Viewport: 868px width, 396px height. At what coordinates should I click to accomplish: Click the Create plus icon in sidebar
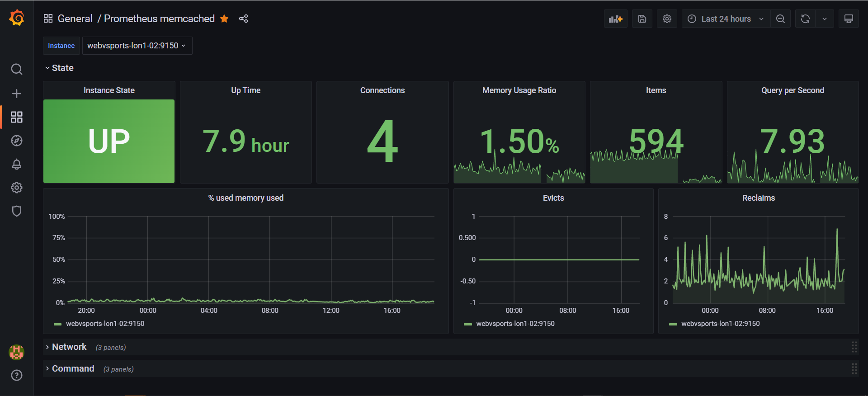(17, 94)
